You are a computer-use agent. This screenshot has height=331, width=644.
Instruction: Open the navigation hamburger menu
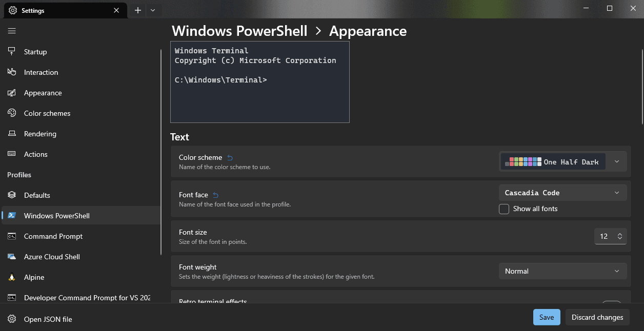click(11, 30)
